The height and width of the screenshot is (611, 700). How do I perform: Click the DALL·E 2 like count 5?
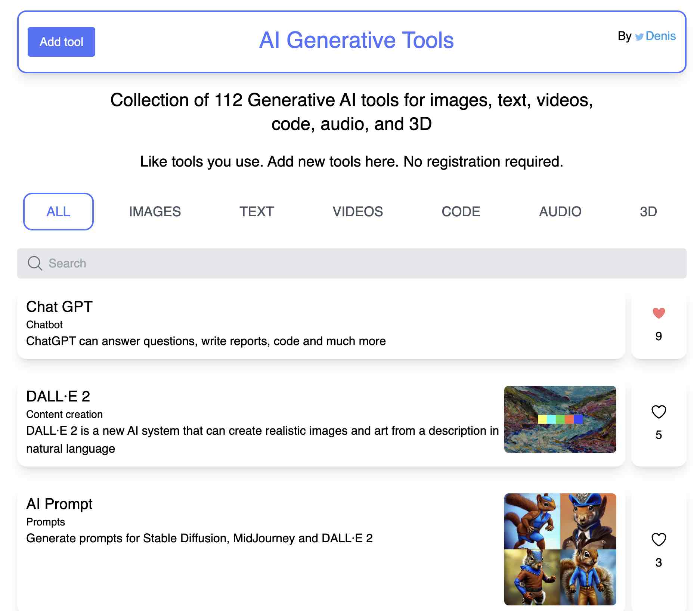(x=659, y=435)
